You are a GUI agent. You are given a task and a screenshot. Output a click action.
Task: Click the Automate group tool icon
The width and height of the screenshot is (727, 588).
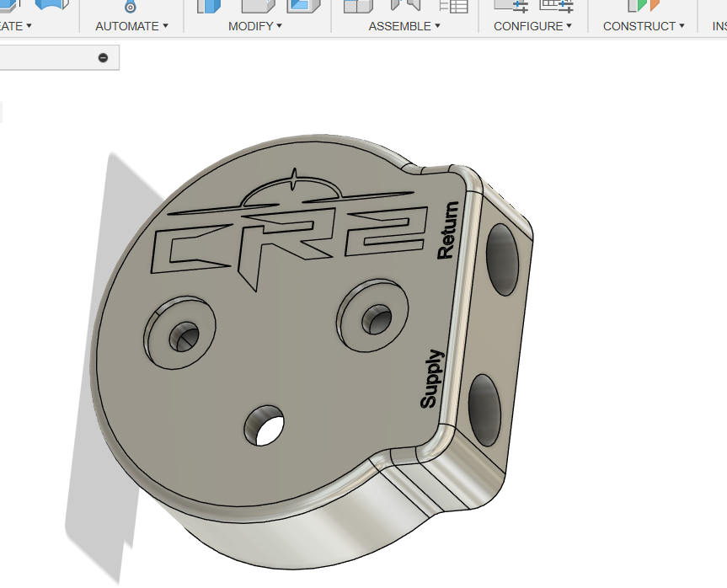[131, 7]
